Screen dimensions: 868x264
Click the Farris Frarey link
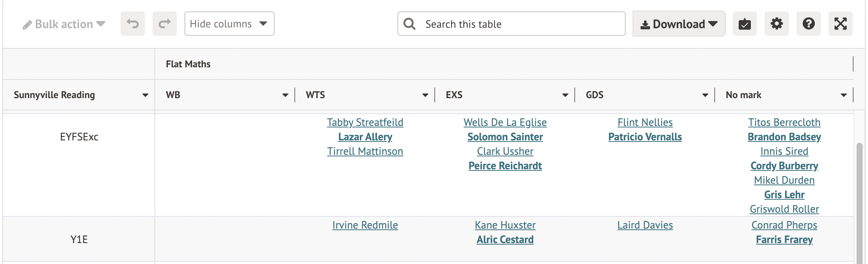pyautogui.click(x=784, y=240)
